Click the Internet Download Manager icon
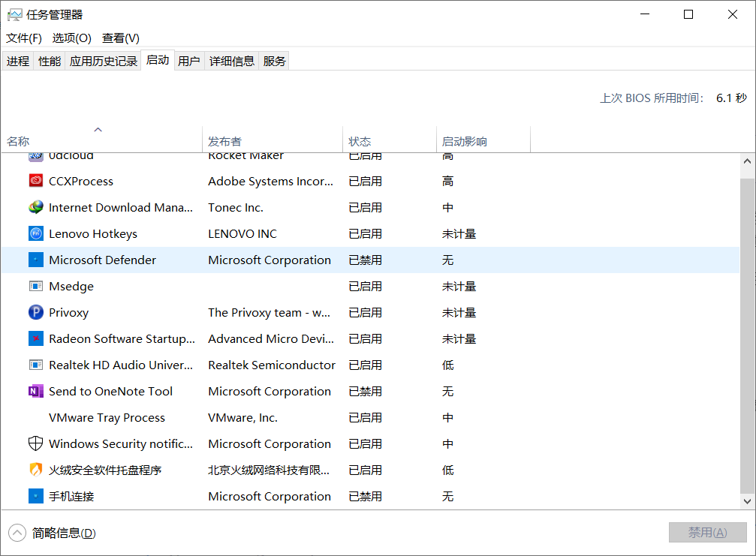The height and width of the screenshot is (556, 756). point(36,207)
